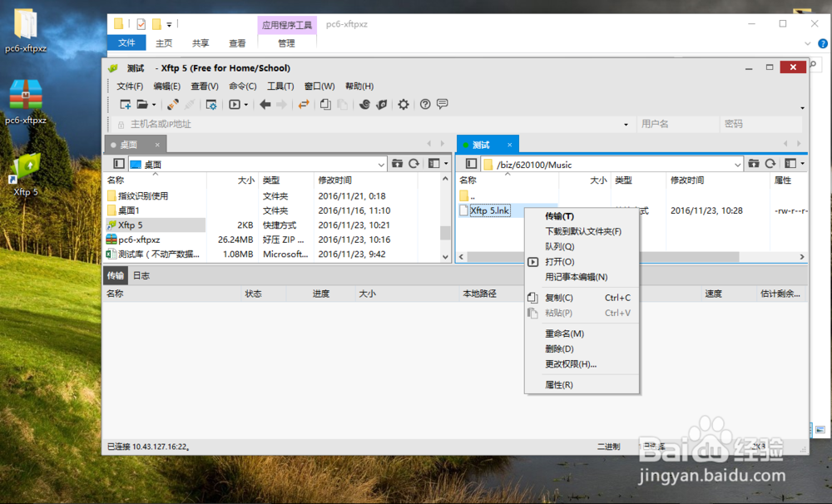Expand the Open Session dropdown arrow
The width and height of the screenshot is (832, 504).
coord(154,105)
